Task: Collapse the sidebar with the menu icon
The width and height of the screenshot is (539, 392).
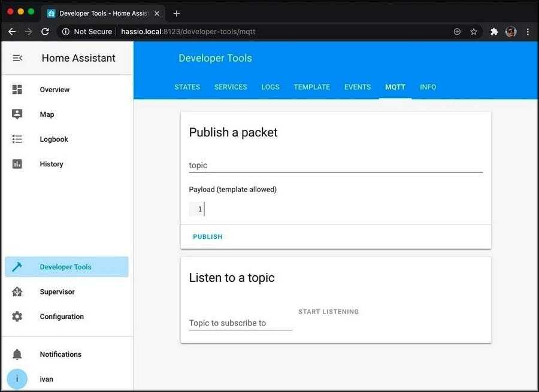Action: (17, 58)
